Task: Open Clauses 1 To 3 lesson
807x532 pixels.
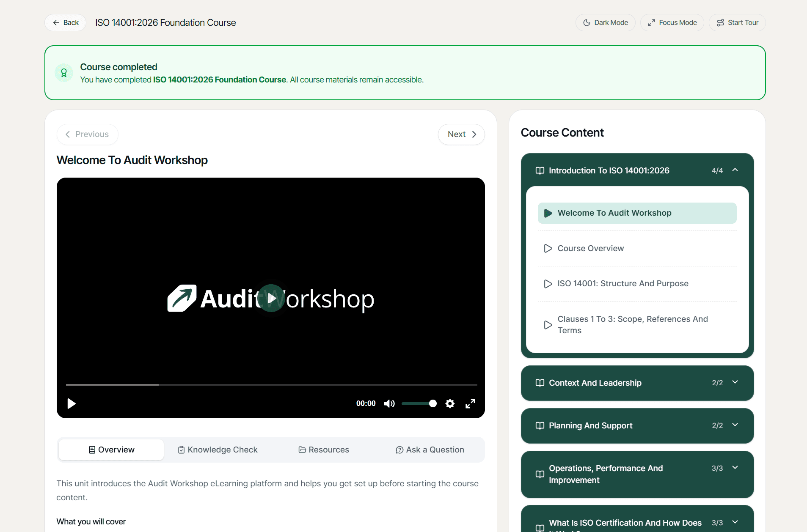Action: (637, 325)
